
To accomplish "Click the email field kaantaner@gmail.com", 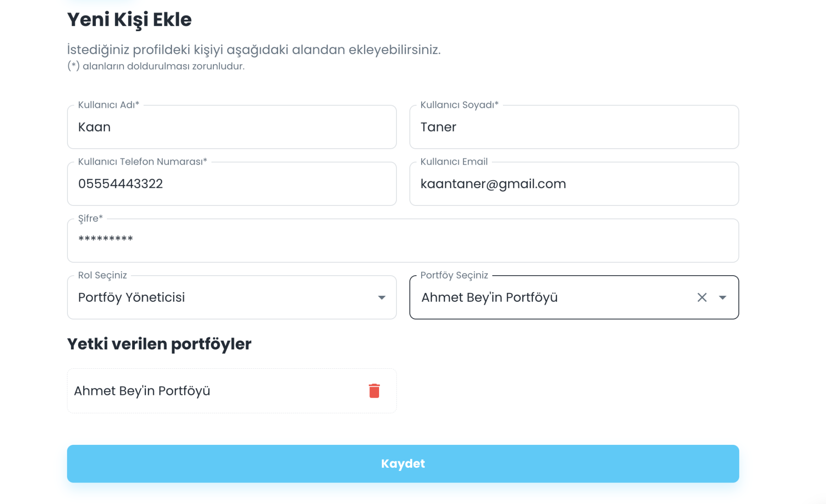I will [574, 184].
